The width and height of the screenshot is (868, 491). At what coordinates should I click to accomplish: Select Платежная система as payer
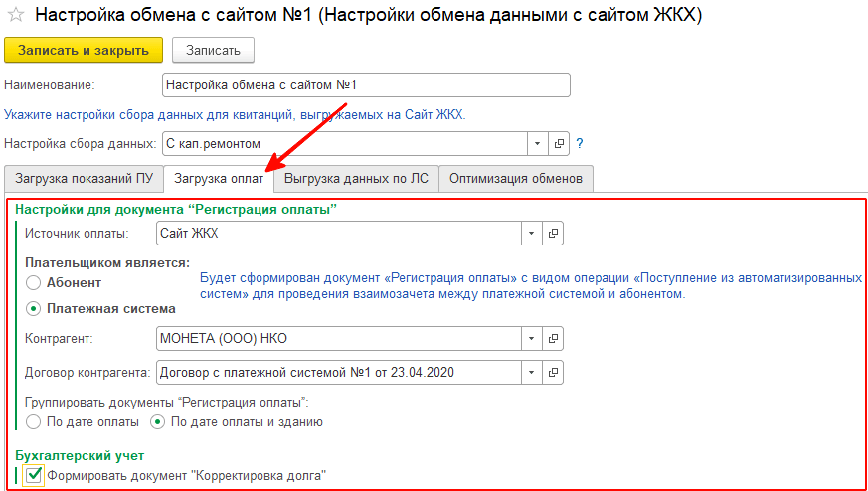[x=34, y=308]
